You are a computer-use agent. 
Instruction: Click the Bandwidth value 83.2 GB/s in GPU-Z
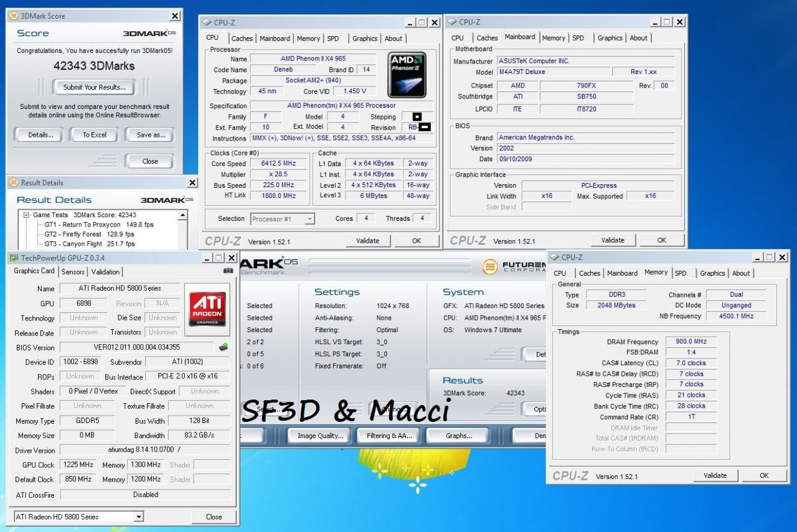click(199, 436)
